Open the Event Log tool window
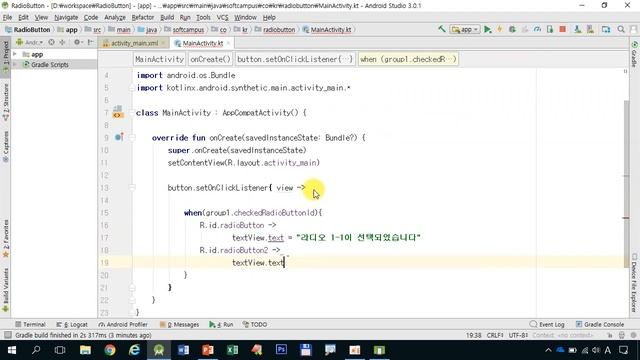640x360 pixels. click(547, 324)
